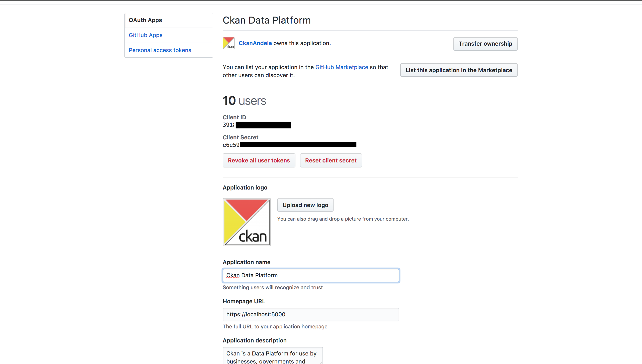Click the 10 users heading
Screen dimensions: 642x364
point(244,101)
